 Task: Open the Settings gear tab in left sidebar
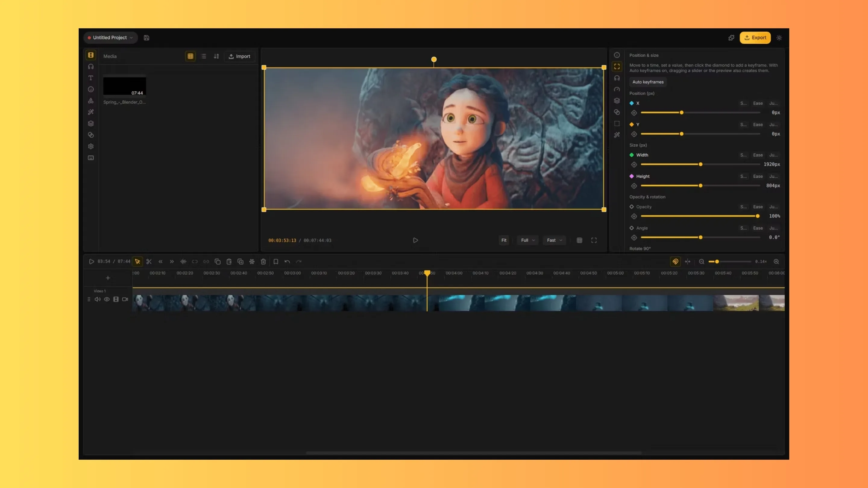tap(91, 146)
